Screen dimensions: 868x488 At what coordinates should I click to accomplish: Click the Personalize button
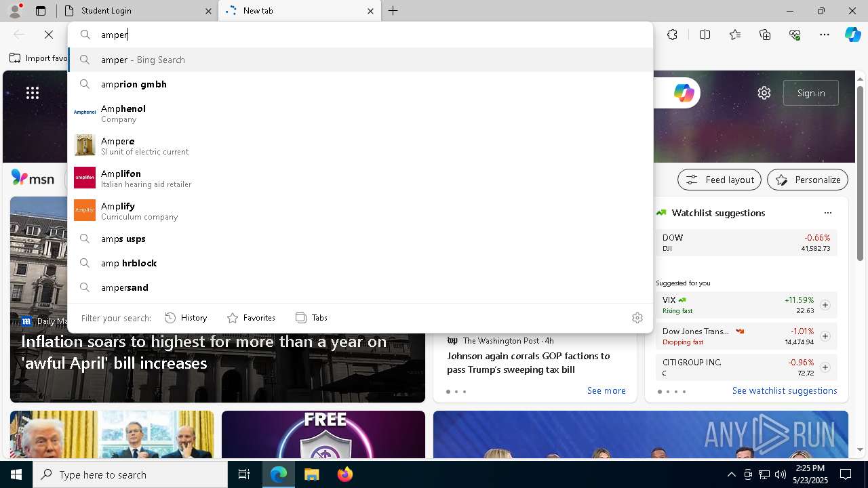808,180
